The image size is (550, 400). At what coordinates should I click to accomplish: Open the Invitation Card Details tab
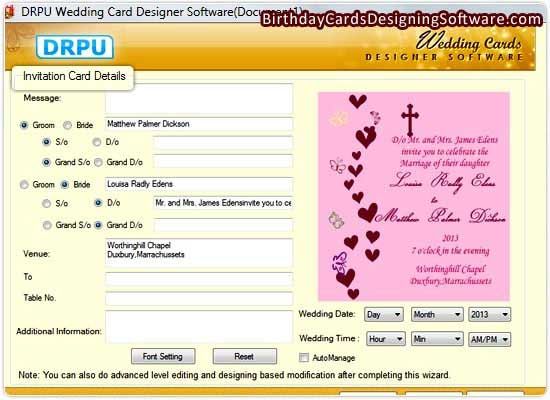(73, 77)
